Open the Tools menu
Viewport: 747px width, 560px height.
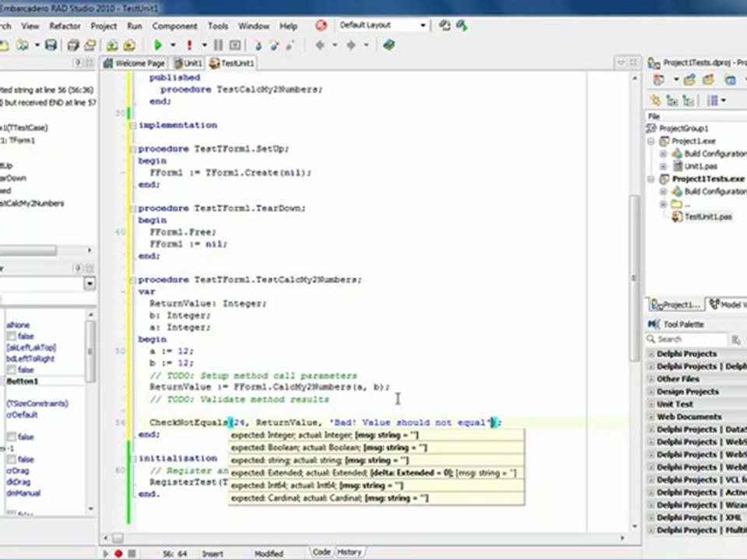tap(218, 26)
